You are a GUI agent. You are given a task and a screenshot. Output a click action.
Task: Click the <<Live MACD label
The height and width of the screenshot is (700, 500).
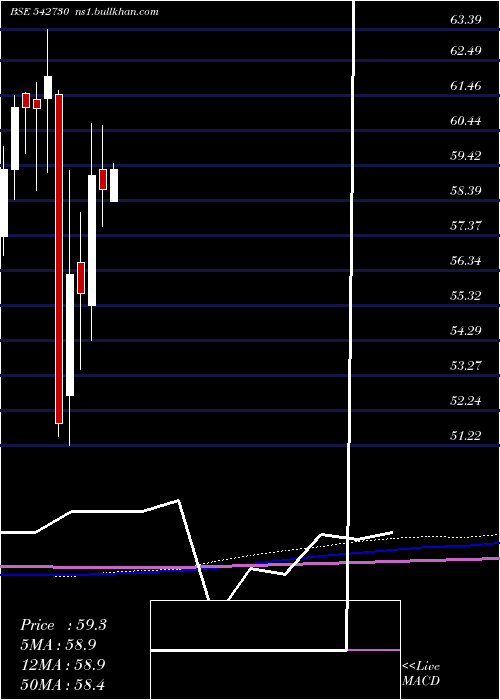(421, 673)
